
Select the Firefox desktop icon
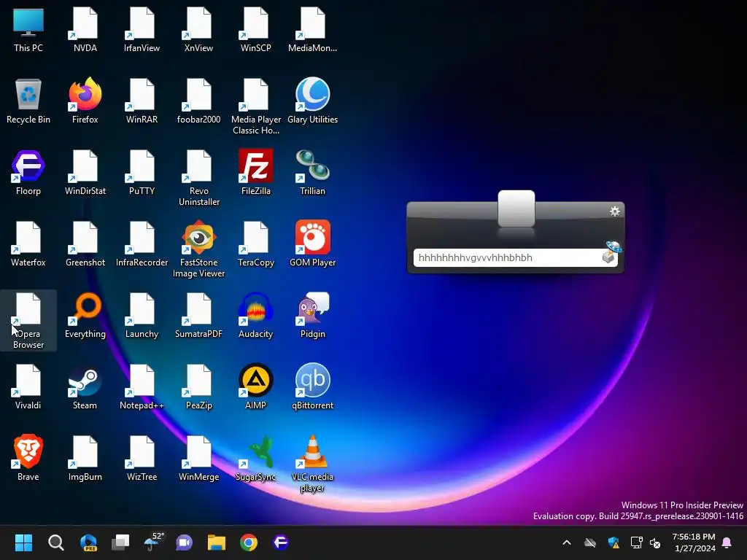85,101
